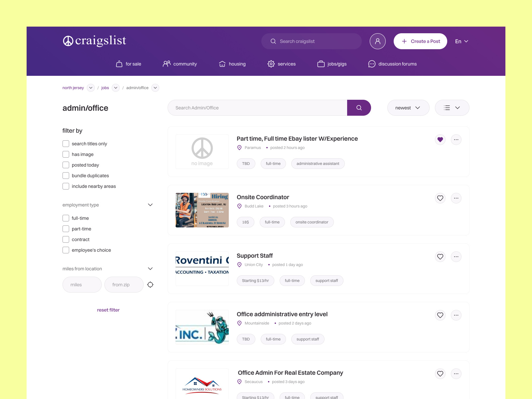Check the has image filter
Viewport: 532px width, 399px height.
pyautogui.click(x=66, y=154)
